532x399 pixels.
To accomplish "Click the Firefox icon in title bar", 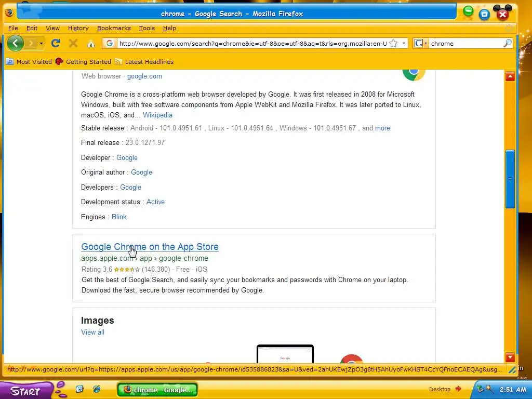I will tap(9, 12).
